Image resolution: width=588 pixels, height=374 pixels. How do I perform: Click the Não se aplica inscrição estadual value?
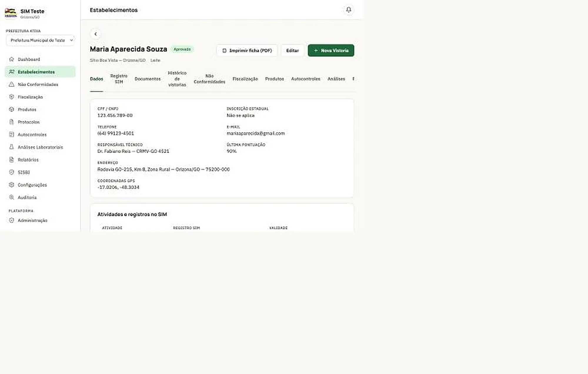click(240, 115)
